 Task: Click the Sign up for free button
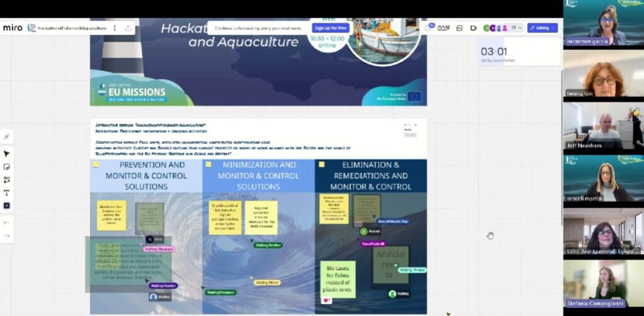click(330, 28)
